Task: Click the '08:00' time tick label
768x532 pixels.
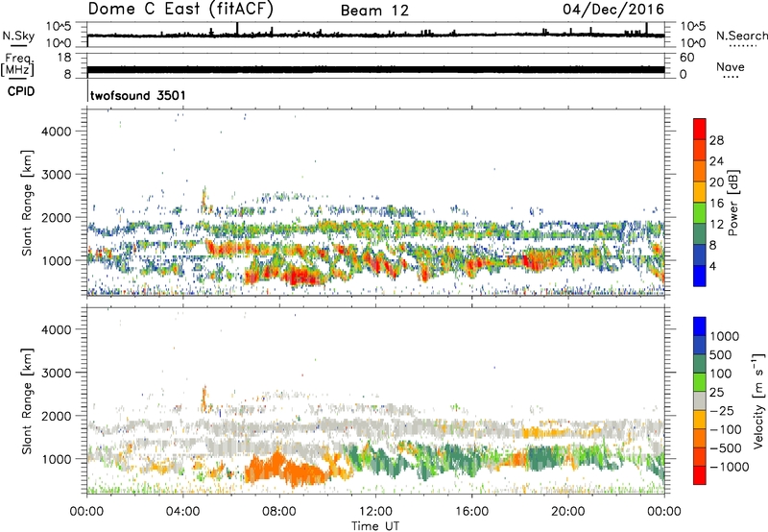Action: (279, 512)
